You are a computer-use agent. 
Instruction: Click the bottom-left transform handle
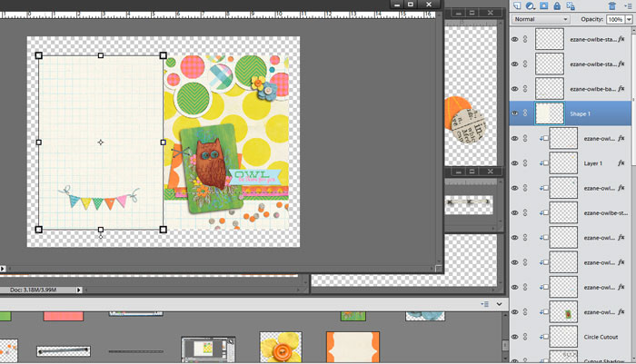click(38, 230)
